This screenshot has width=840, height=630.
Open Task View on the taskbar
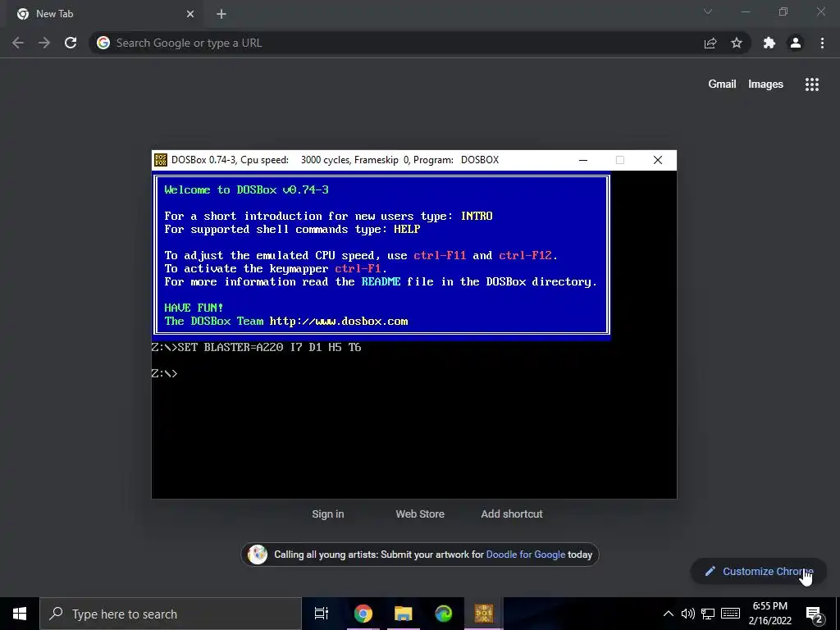[322, 614]
